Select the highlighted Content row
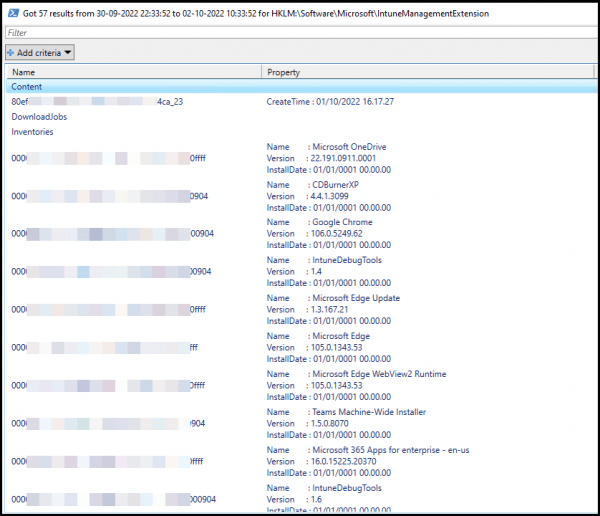Viewport: 600px width, 516px height. [x=27, y=87]
